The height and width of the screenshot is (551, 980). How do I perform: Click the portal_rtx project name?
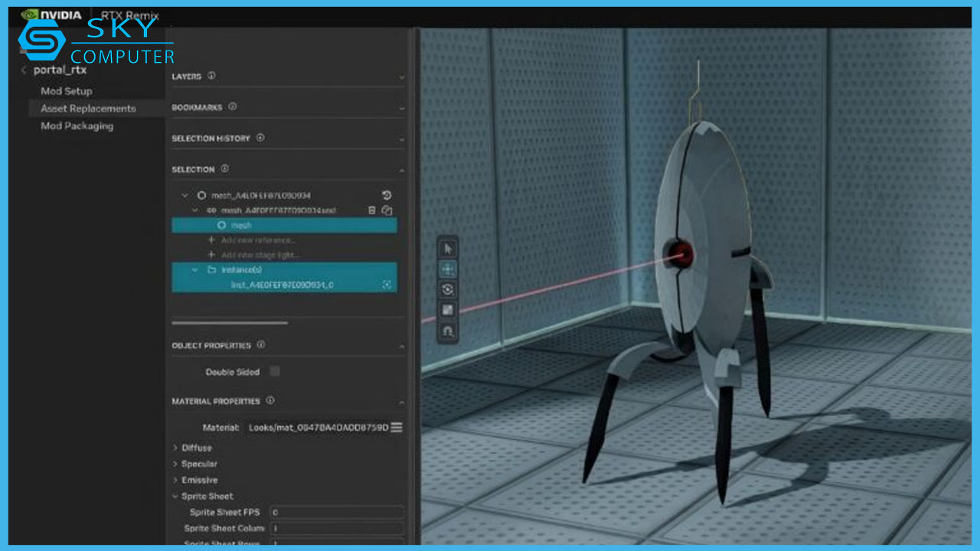point(60,70)
